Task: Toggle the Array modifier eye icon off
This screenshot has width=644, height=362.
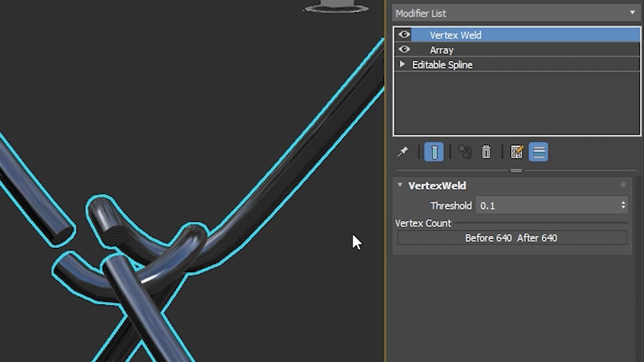Action: tap(404, 49)
